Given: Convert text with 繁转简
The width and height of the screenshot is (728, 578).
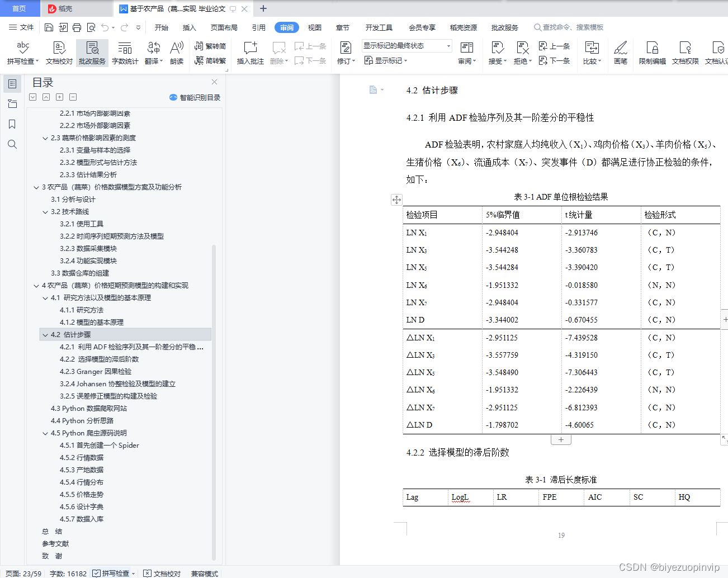Looking at the screenshot, I should 210,46.
